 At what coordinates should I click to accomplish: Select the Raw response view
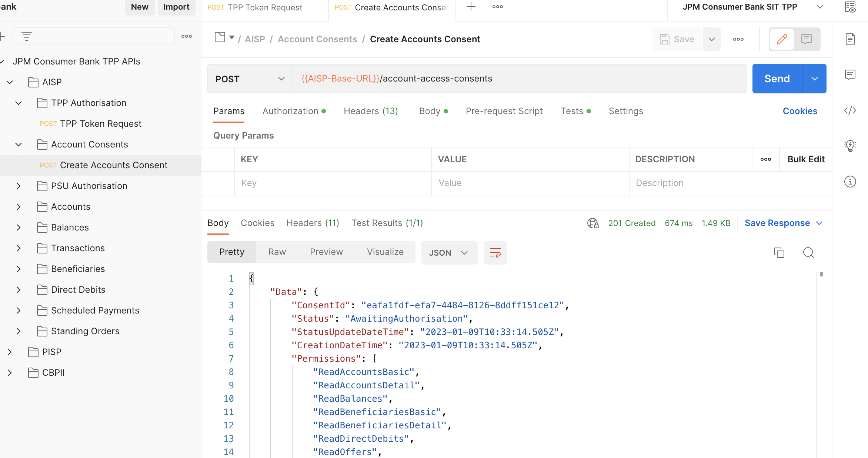point(277,252)
